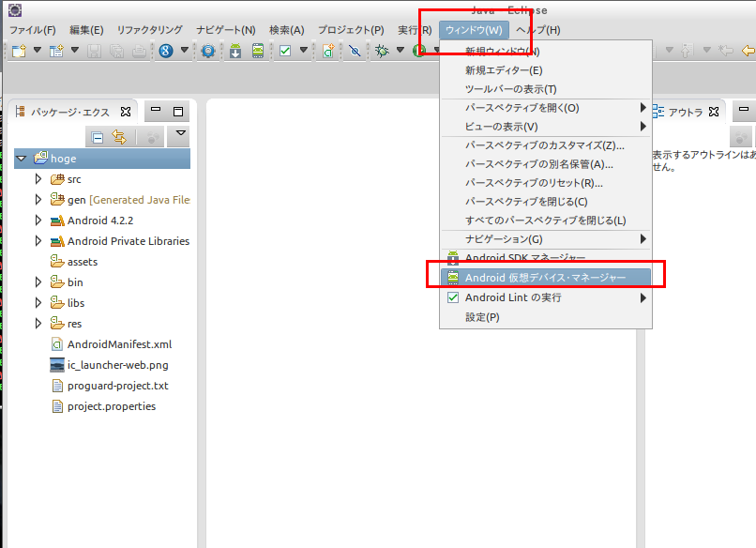This screenshot has width=756, height=548.
Task: Open the 編集(E) menu
Action: [x=86, y=30]
